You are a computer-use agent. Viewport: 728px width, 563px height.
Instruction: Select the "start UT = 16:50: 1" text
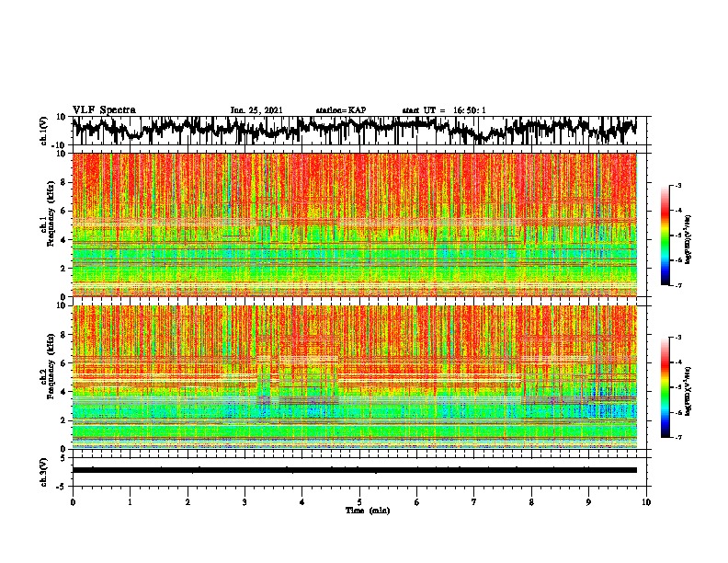pos(444,110)
